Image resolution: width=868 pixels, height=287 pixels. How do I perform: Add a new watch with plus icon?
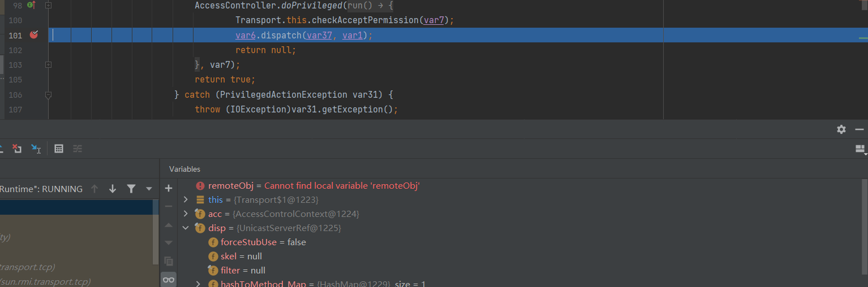[x=169, y=188]
